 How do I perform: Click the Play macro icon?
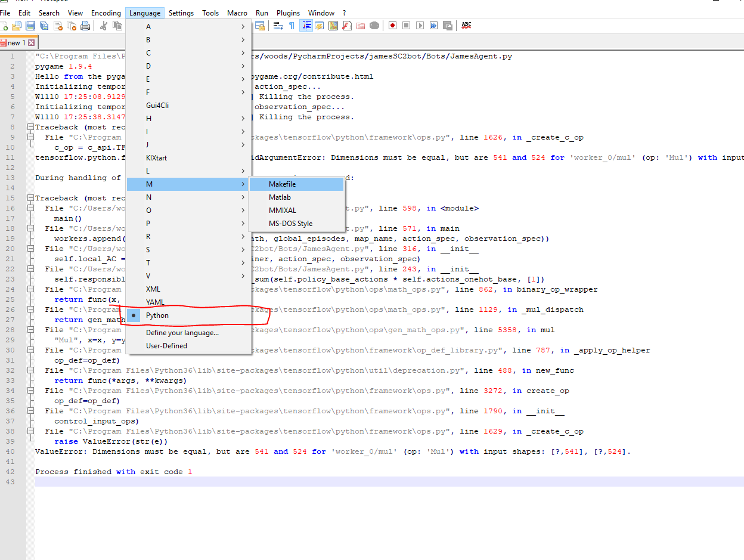pyautogui.click(x=419, y=26)
